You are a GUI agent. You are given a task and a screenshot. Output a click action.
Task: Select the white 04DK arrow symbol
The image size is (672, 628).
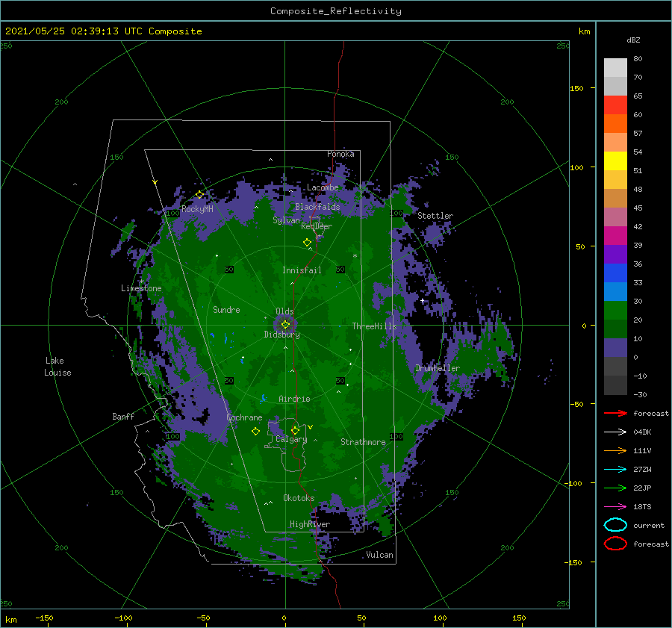[x=615, y=432]
